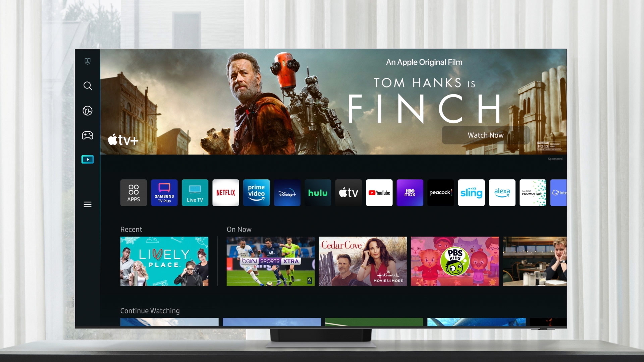The image size is (644, 362).
Task: Click the beIN Sports Xtra stream
Action: point(271,261)
